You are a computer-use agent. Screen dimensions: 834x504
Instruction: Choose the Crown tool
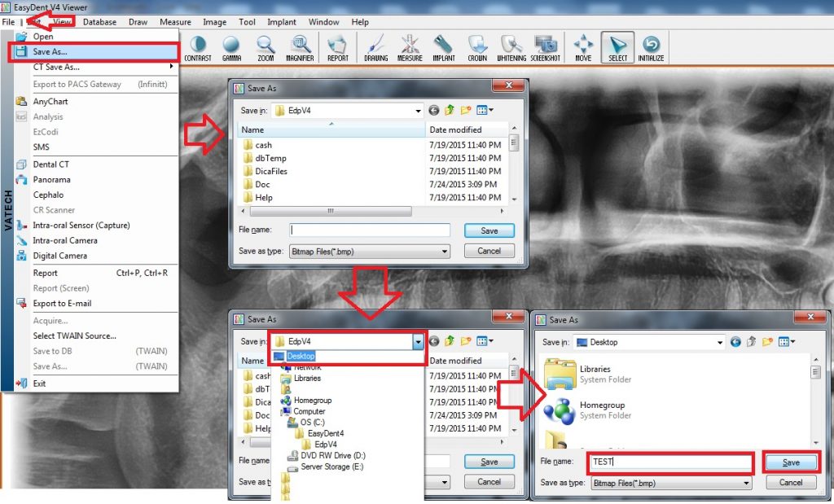coord(477,48)
